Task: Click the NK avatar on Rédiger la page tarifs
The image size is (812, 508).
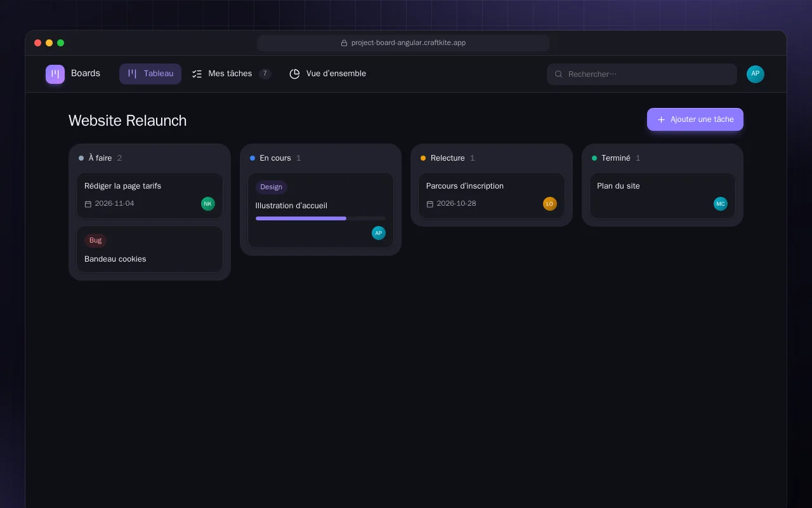Action: point(208,204)
